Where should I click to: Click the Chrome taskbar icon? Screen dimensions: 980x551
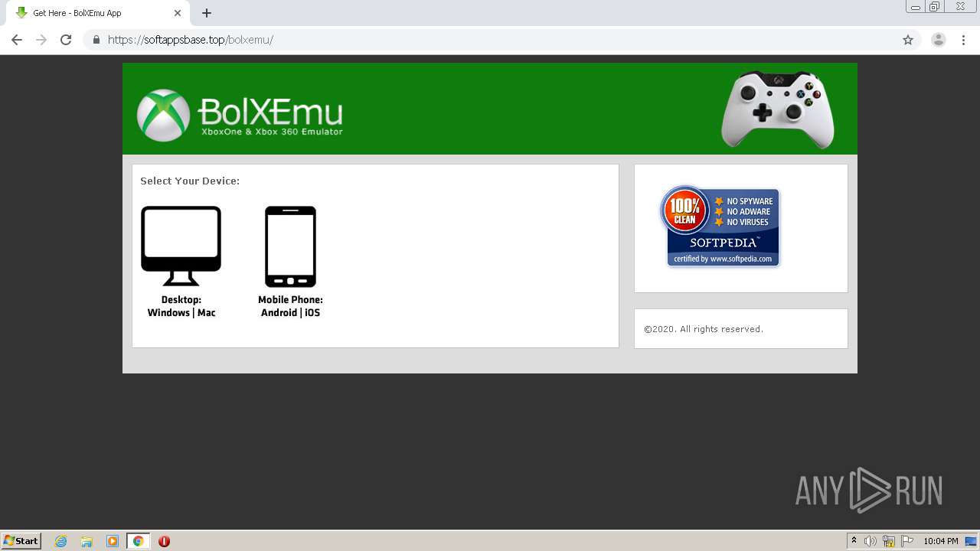(138, 541)
